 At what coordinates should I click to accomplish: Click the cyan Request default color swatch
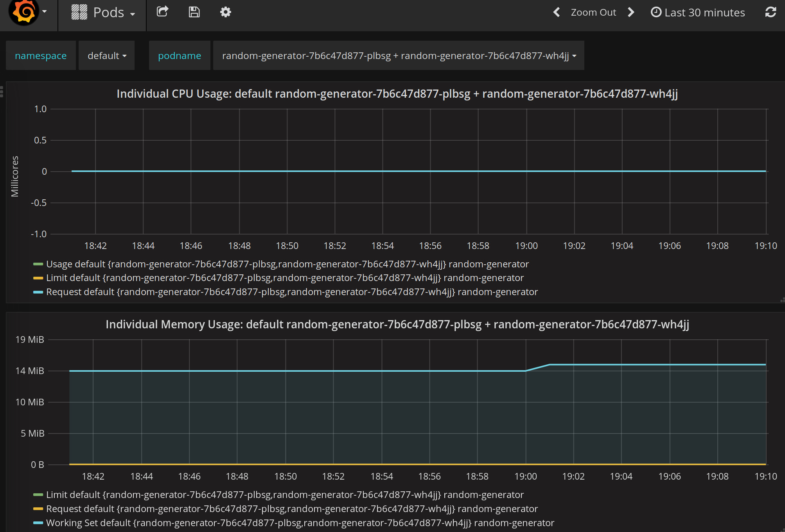tap(38, 292)
